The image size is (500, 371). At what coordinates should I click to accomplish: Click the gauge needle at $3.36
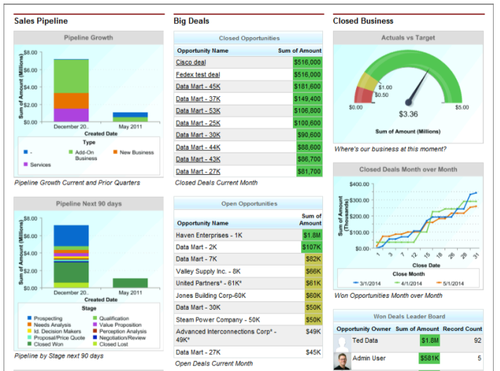point(418,87)
